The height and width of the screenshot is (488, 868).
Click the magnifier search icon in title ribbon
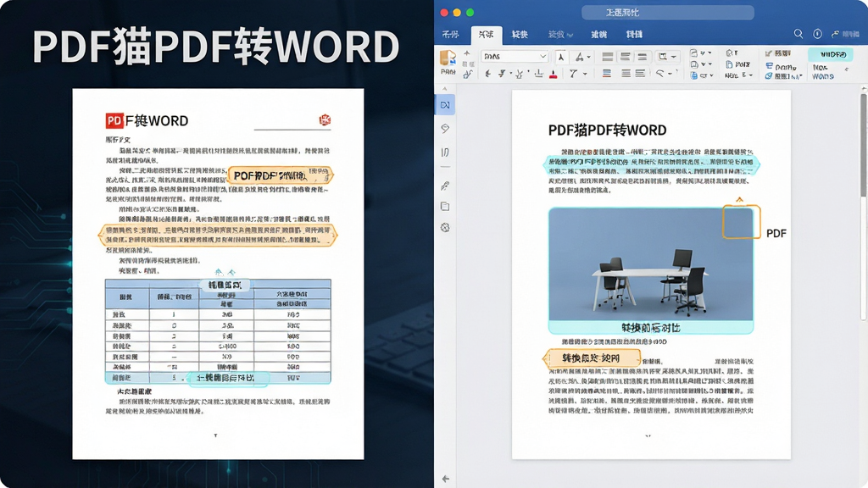coord(798,34)
